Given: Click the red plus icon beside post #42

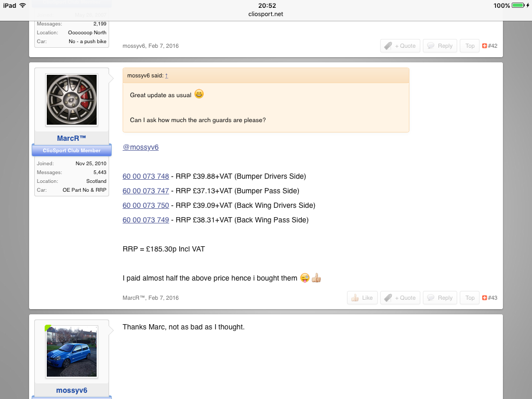Looking at the screenshot, I should point(484,46).
